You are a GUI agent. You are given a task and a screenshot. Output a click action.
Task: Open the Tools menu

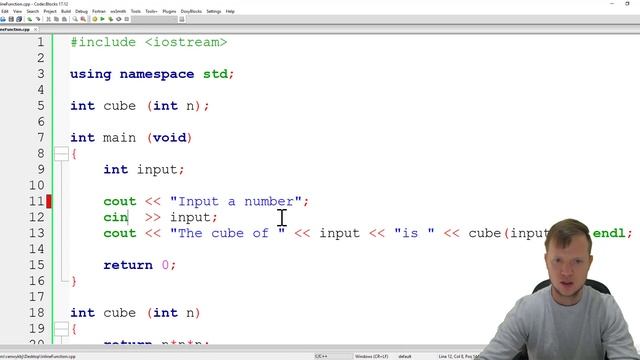click(136, 11)
